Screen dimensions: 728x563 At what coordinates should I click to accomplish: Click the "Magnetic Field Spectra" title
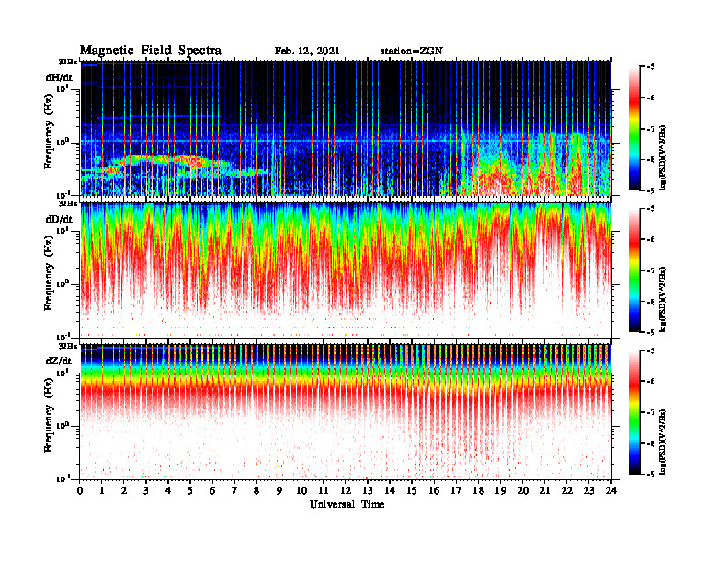tap(151, 51)
